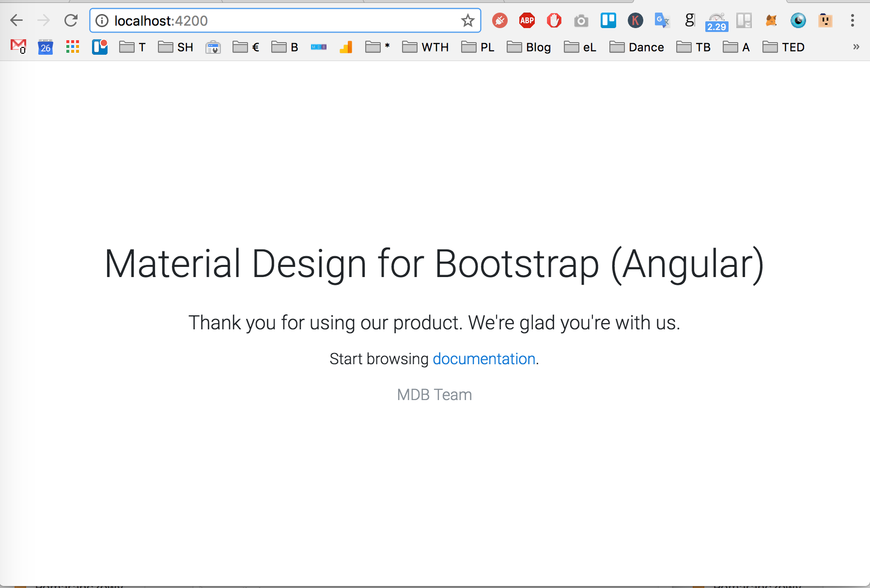
Task: Open the AdBlock Plus (ABP) extension
Action: [527, 20]
